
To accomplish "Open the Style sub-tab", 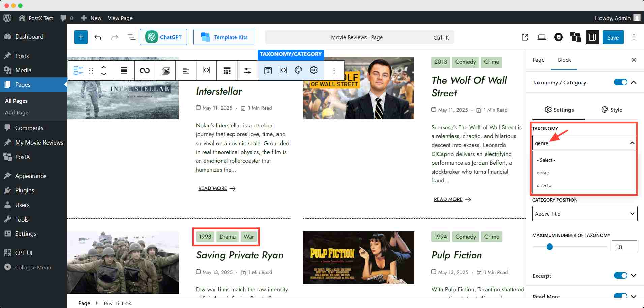I will pos(612,110).
